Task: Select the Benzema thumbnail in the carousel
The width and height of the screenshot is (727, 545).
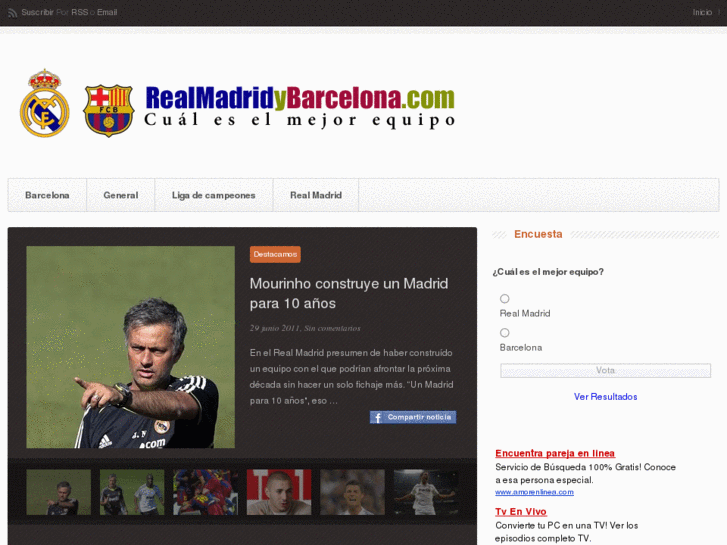Action: (x=279, y=492)
